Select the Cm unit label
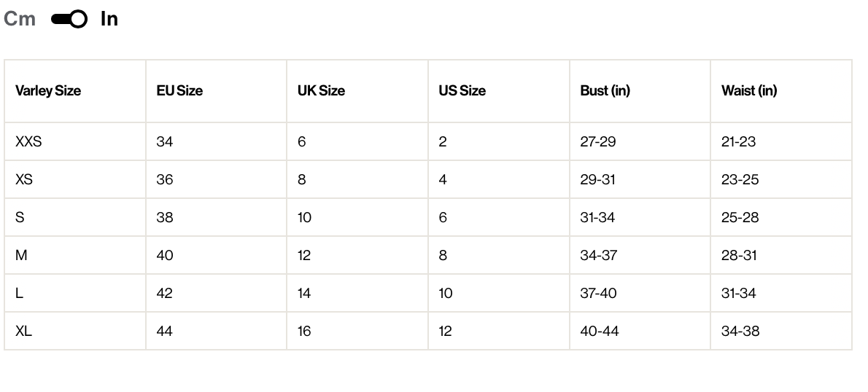Viewport: 868px width, 392px height. (20, 19)
